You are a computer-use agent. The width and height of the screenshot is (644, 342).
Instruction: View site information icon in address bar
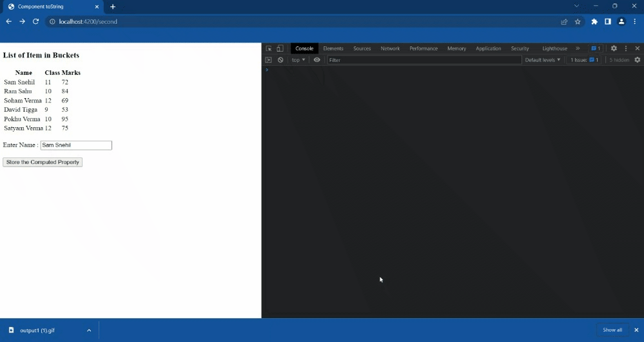[52, 22]
